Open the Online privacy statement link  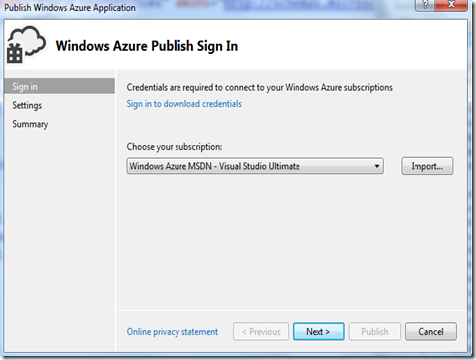point(172,332)
